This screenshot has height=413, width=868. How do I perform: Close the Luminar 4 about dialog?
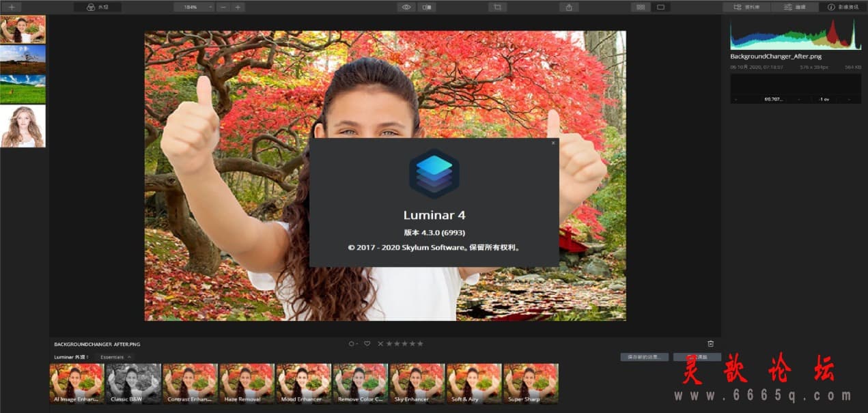[x=553, y=143]
